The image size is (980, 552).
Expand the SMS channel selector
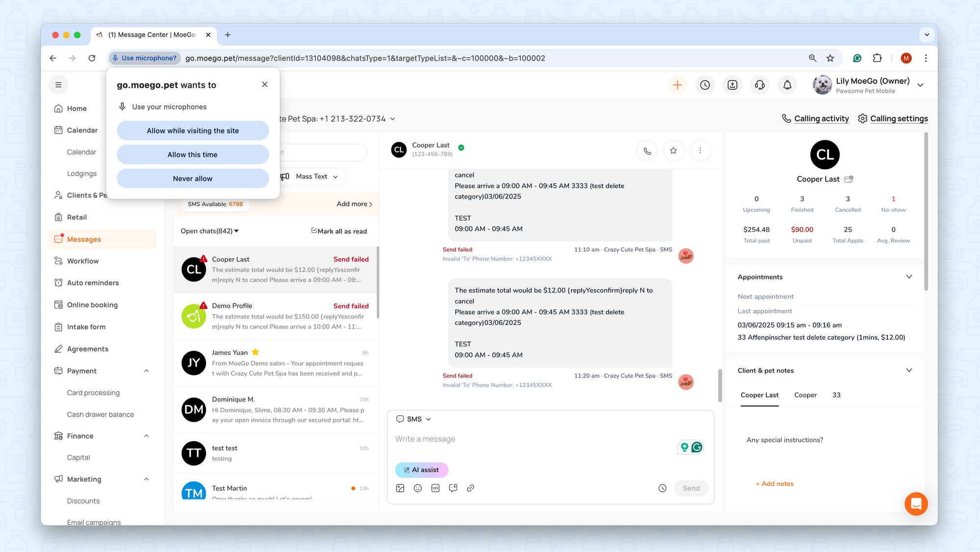coord(415,420)
